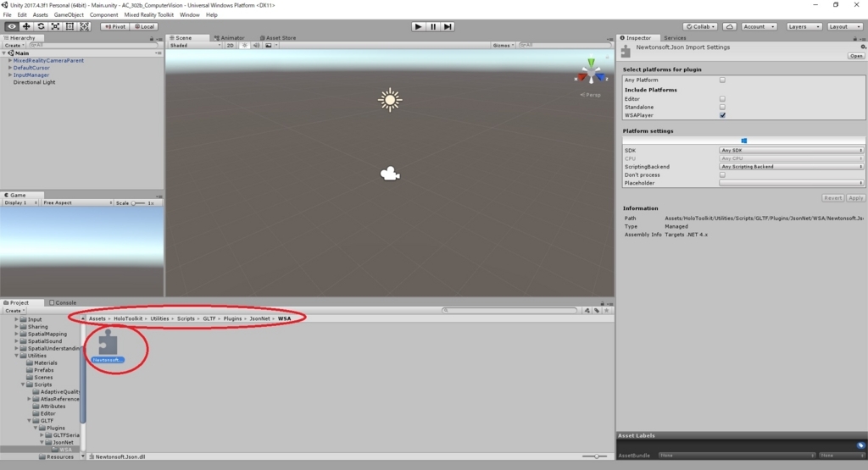
Task: Open the SDK dropdown
Action: click(x=791, y=151)
